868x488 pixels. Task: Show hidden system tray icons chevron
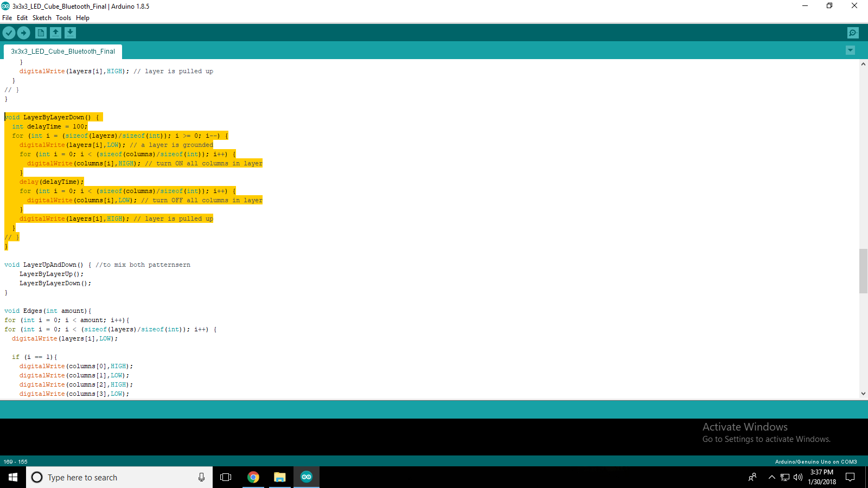click(771, 477)
